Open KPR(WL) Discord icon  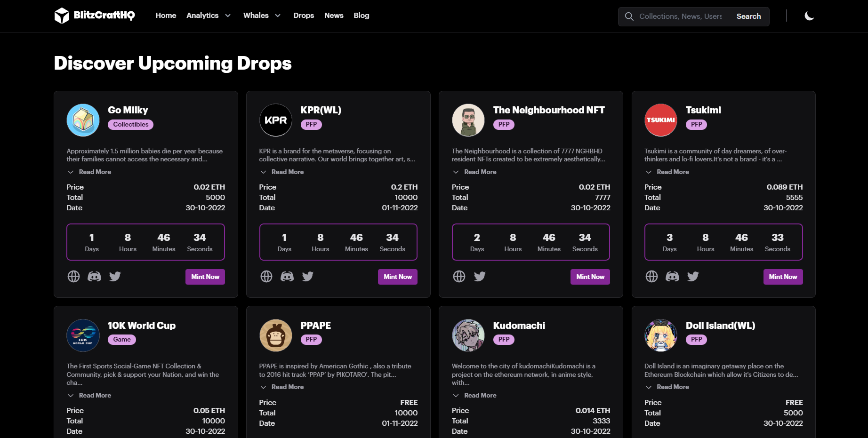point(287,277)
